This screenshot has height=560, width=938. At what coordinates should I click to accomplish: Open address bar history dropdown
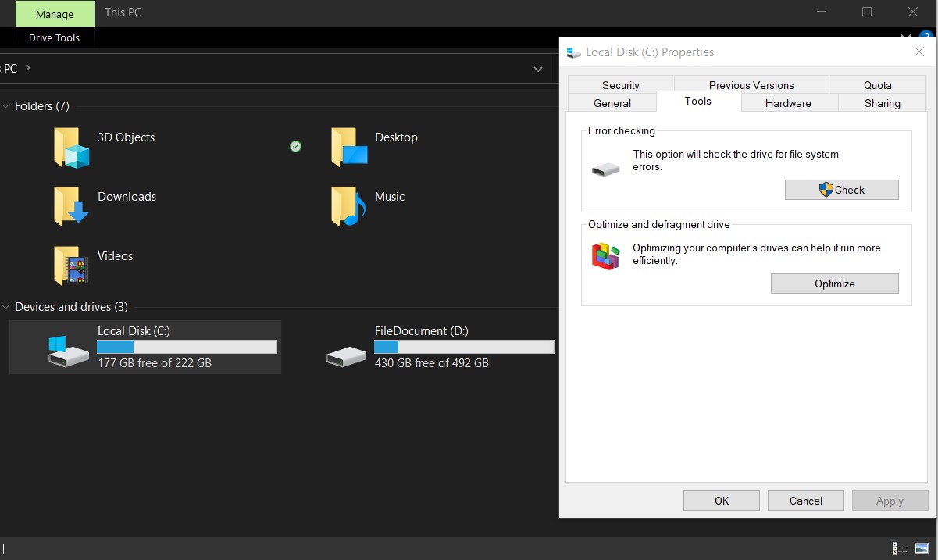538,69
